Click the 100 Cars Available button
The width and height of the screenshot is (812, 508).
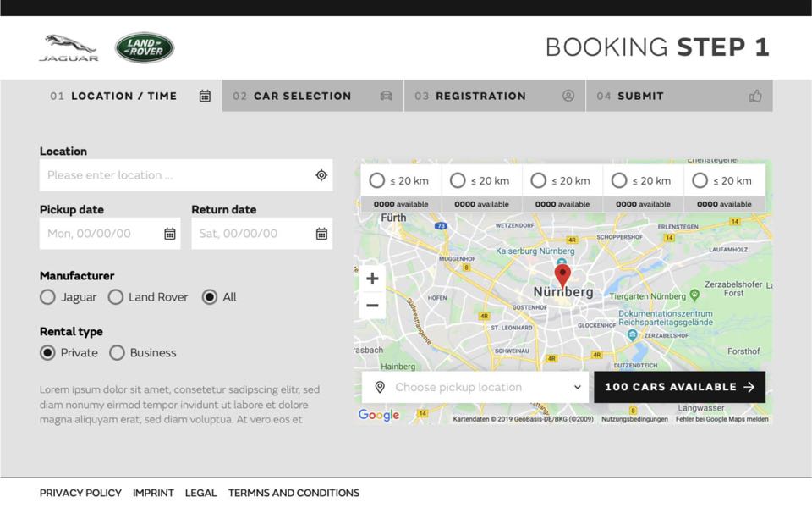(679, 387)
